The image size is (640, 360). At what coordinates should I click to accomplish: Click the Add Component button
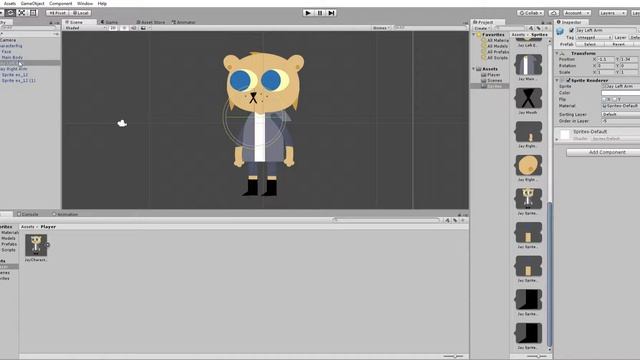[603, 152]
